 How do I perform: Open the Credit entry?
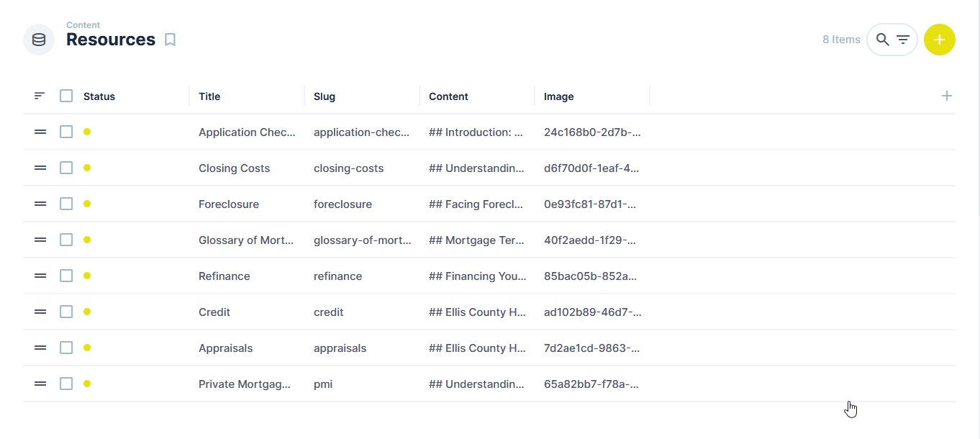[214, 312]
